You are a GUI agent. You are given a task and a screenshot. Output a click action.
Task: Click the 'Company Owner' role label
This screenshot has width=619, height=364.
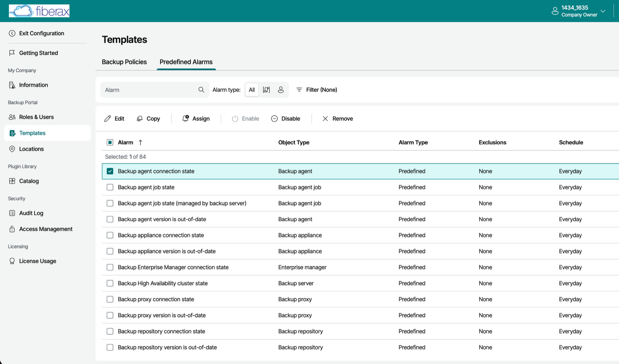579,15
